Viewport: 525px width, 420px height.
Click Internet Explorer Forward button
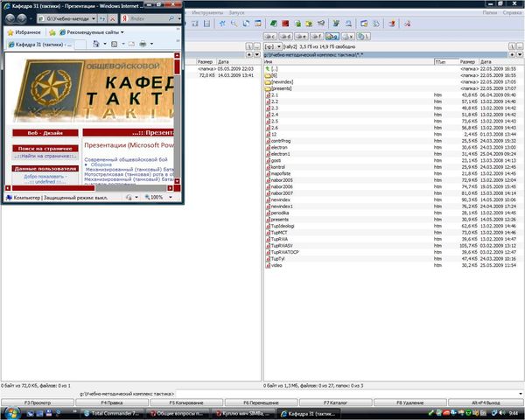pyautogui.click(x=22, y=18)
